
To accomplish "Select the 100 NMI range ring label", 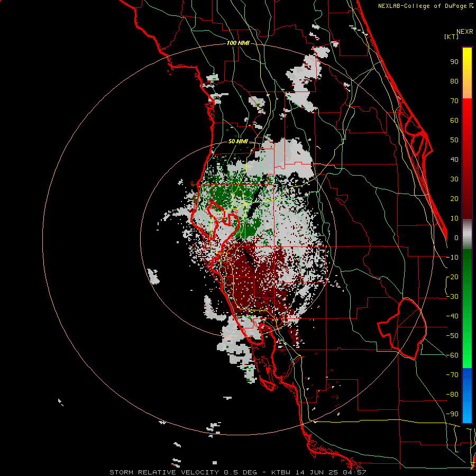I will tap(238, 43).
